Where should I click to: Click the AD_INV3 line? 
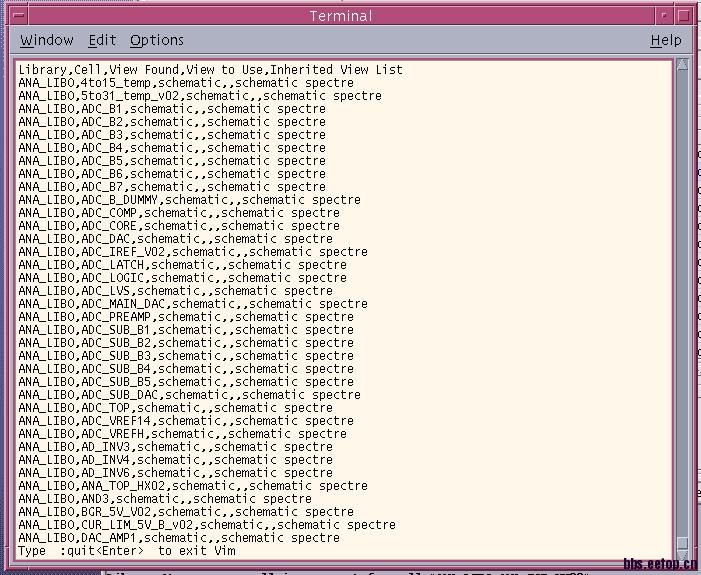[175, 446]
